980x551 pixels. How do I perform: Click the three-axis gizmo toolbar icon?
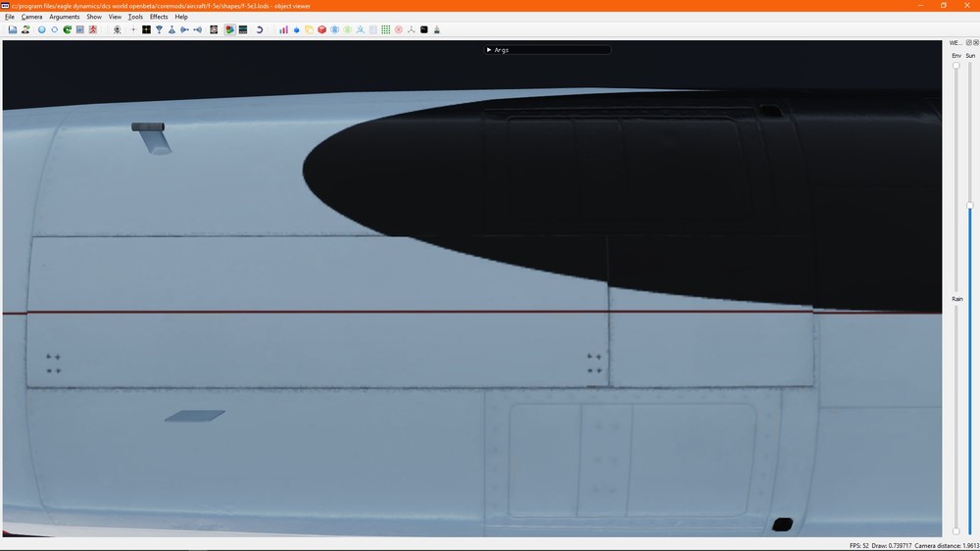(412, 29)
